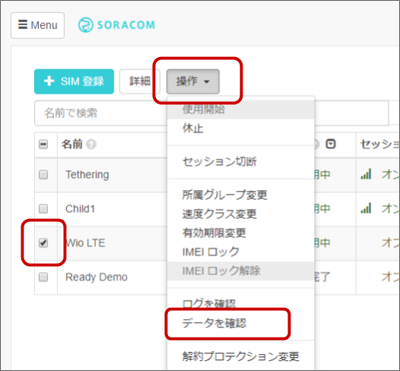Uncheck the Wio LTE checkbox
The image size is (400, 371).
click(43, 243)
